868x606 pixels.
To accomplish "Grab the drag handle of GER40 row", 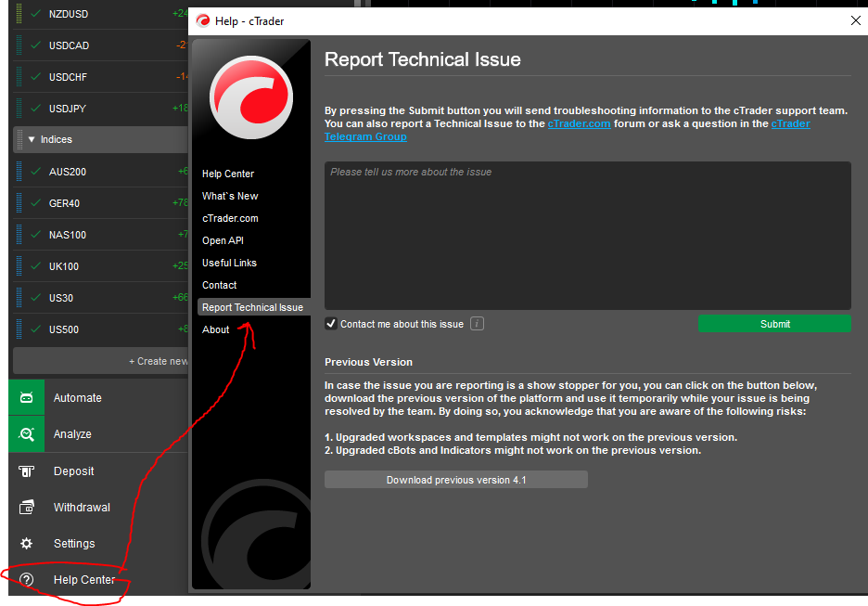I will click(19, 202).
